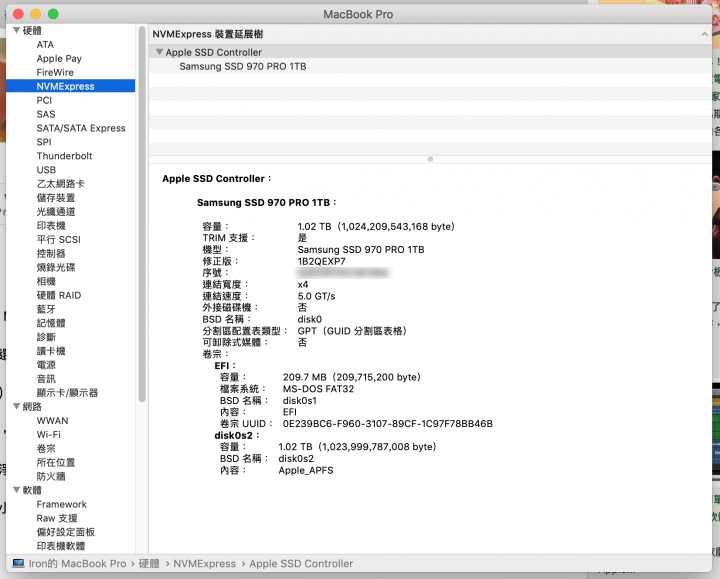720x579 pixels.
Task: Close the MacBook Pro window
Action: click(x=18, y=14)
